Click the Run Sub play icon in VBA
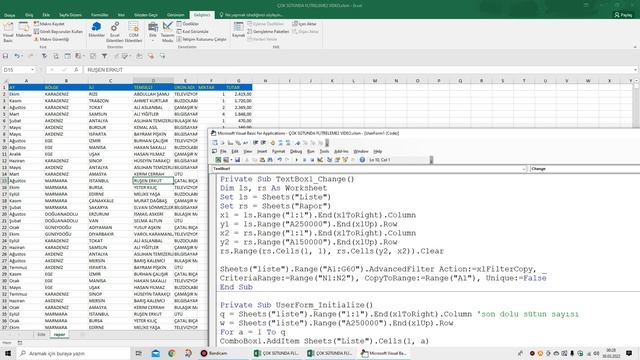Image resolution: width=640 pixels, height=360 pixels. 297,160
